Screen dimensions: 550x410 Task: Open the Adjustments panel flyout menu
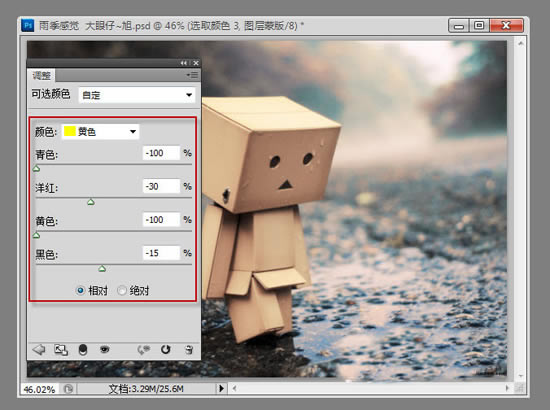(x=192, y=75)
